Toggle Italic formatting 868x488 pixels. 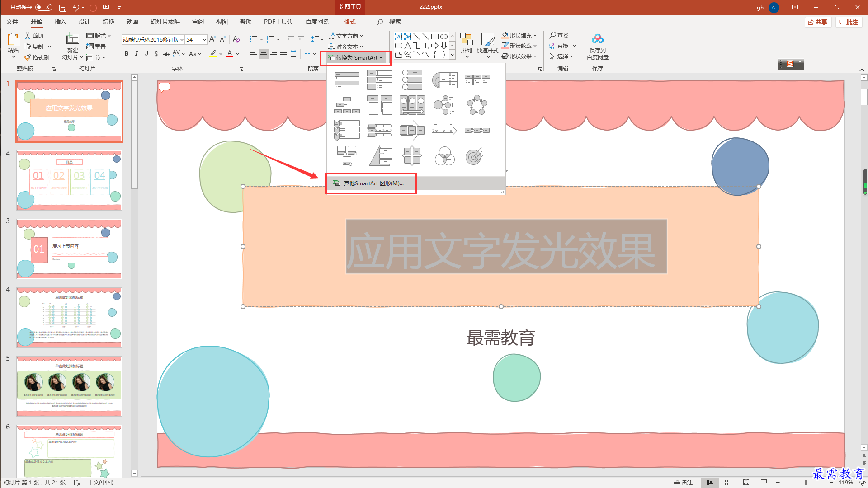tap(137, 54)
